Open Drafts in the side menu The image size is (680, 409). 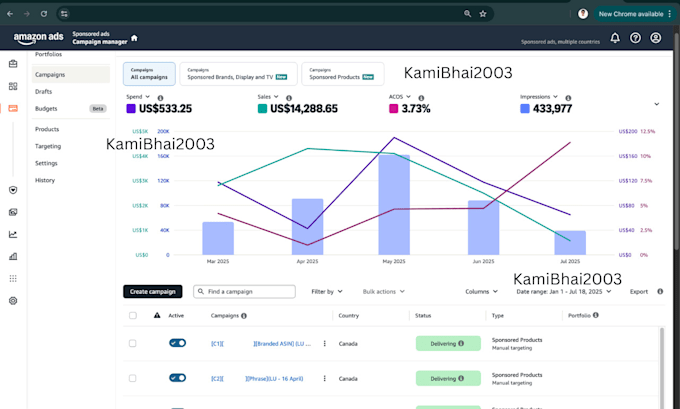(x=43, y=92)
